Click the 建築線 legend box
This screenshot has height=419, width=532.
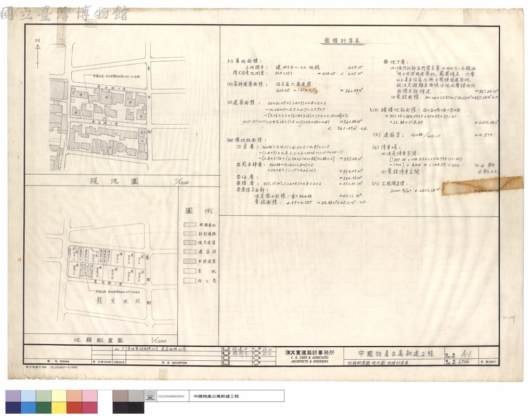point(190,252)
